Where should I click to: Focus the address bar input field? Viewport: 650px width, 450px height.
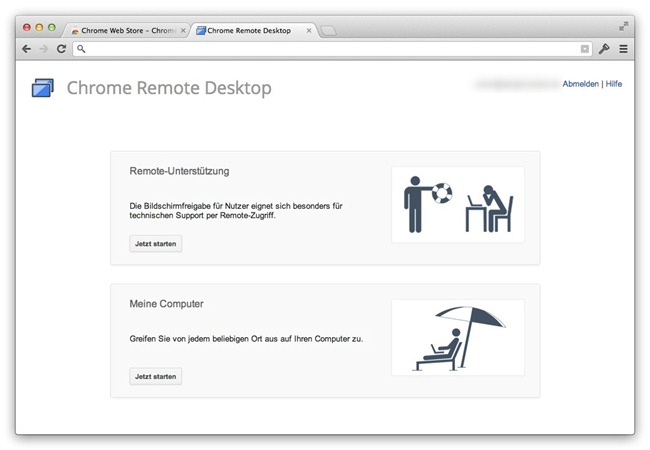(x=330, y=48)
